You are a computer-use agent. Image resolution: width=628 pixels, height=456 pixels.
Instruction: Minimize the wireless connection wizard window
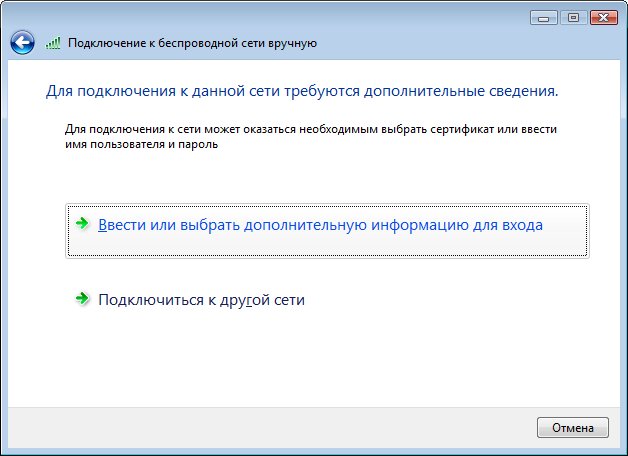coord(546,17)
